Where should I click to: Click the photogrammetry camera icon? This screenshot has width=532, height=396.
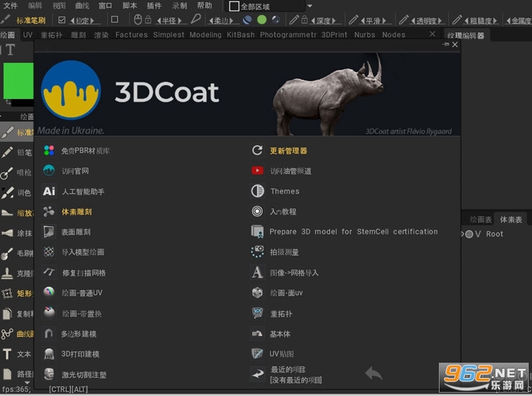257,252
